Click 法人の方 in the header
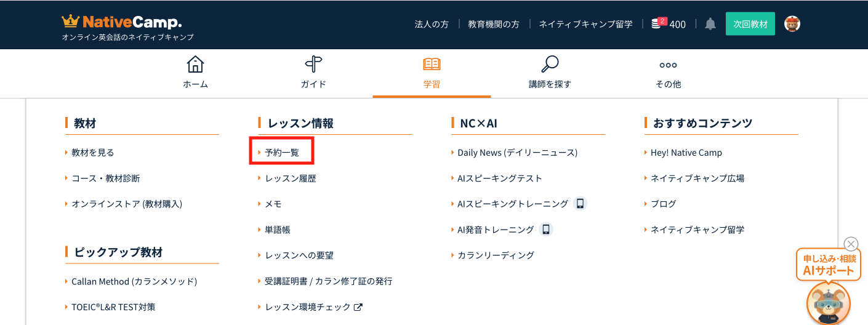 pyautogui.click(x=431, y=24)
